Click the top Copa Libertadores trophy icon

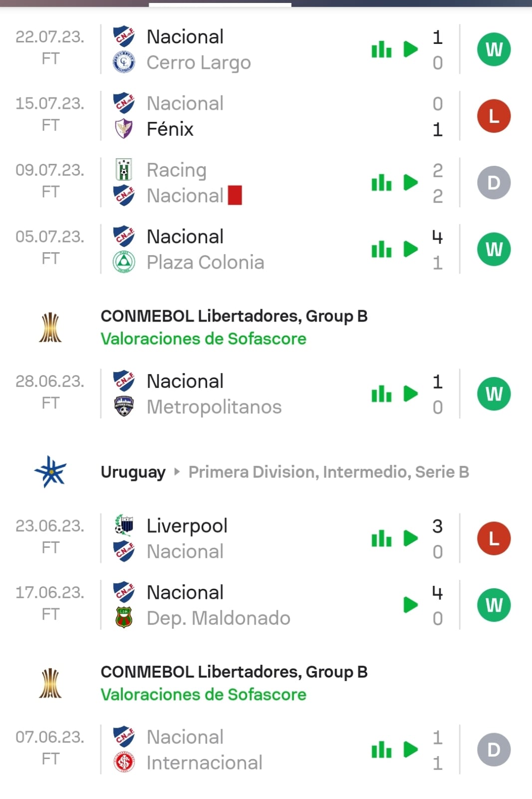(x=50, y=327)
